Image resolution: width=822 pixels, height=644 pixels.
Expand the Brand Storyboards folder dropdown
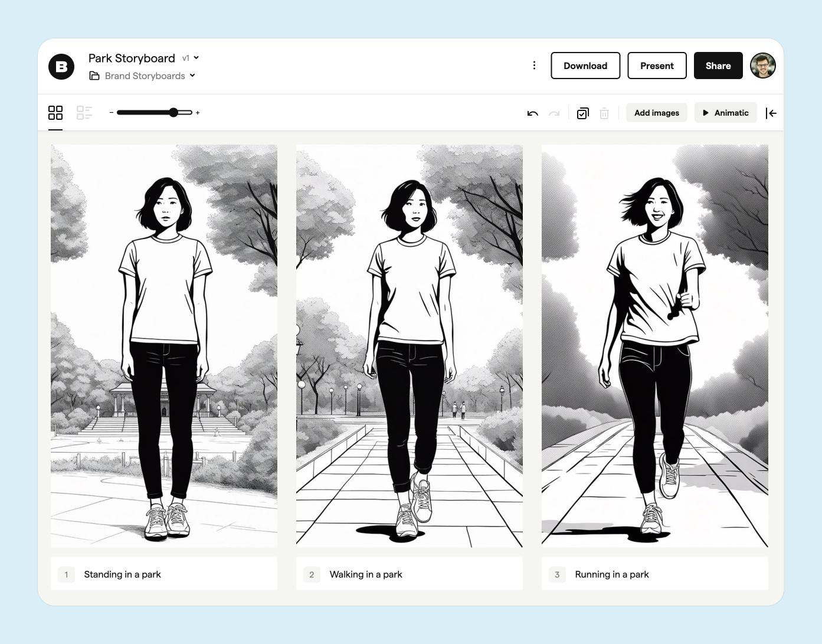(x=142, y=76)
